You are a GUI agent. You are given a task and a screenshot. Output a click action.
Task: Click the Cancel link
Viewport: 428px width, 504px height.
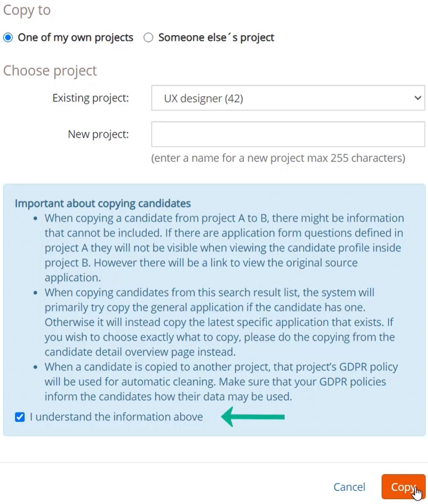pyautogui.click(x=349, y=487)
